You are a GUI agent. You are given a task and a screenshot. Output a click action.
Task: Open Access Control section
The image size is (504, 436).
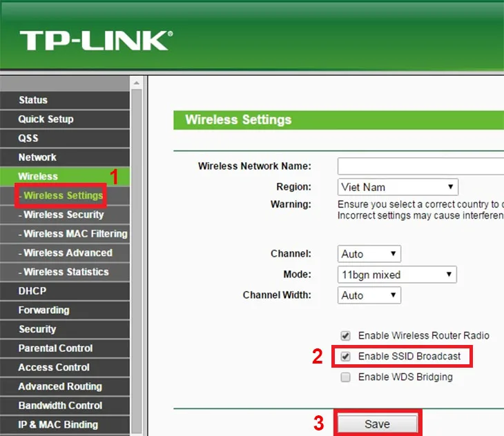(65, 367)
